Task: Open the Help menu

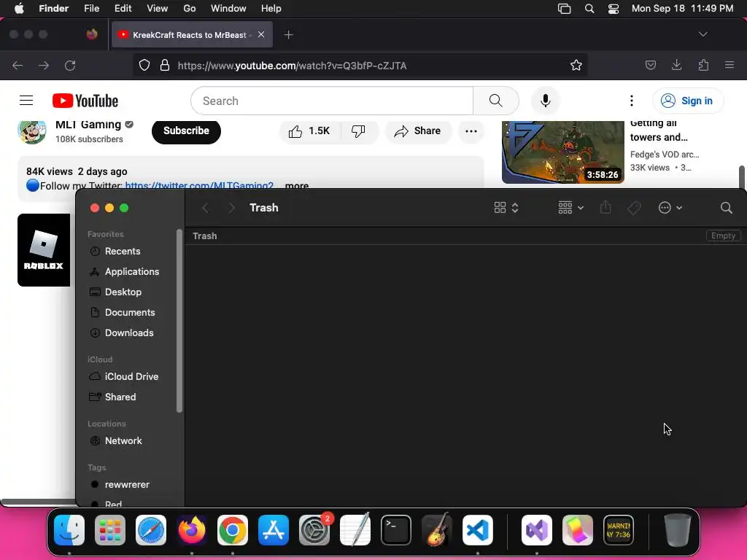Action: [x=271, y=9]
